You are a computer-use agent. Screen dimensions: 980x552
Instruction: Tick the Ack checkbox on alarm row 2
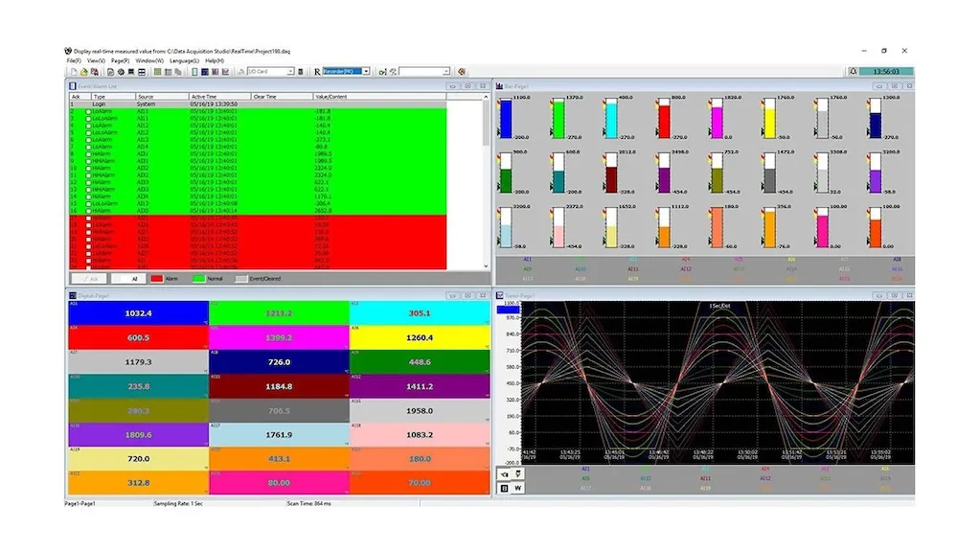[88, 111]
